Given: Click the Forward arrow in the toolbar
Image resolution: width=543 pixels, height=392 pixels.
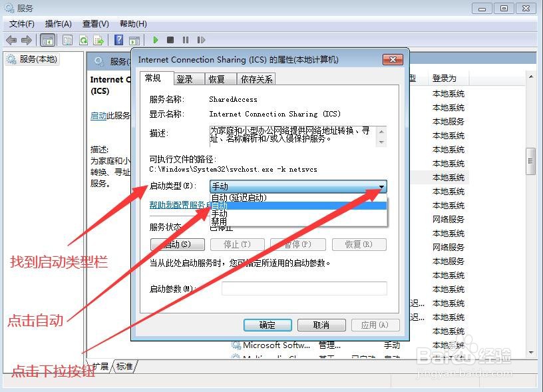Looking at the screenshot, I should [27, 40].
